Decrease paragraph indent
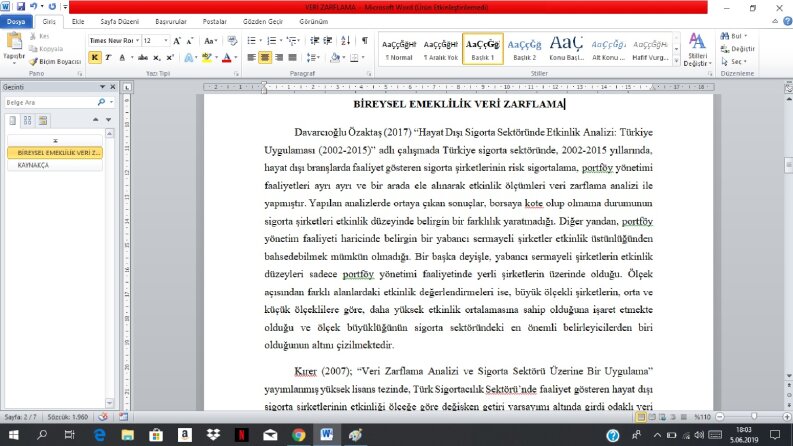This screenshot has width=793, height=446. 315,40
